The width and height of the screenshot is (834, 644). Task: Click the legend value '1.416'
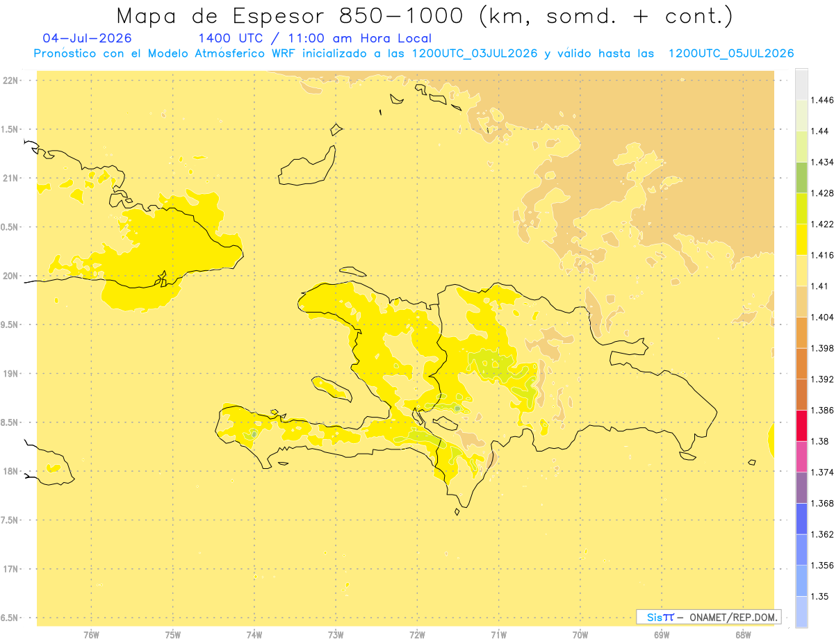822,255
